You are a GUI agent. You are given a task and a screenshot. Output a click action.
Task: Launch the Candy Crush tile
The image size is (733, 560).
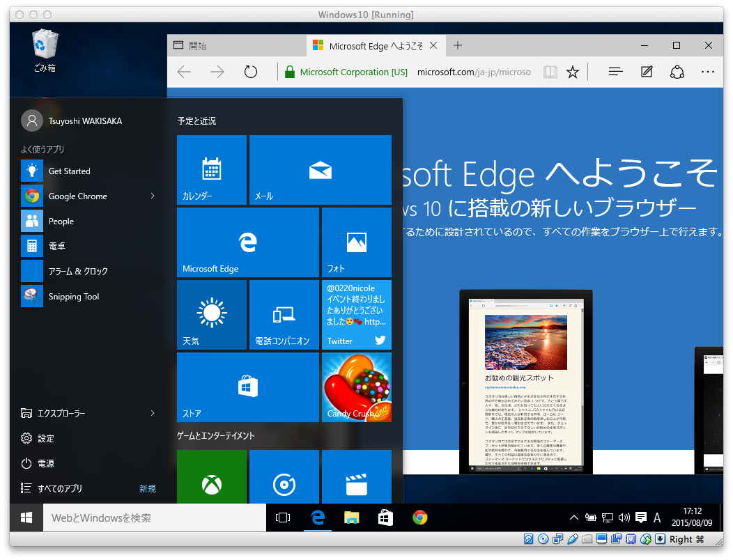click(x=357, y=387)
